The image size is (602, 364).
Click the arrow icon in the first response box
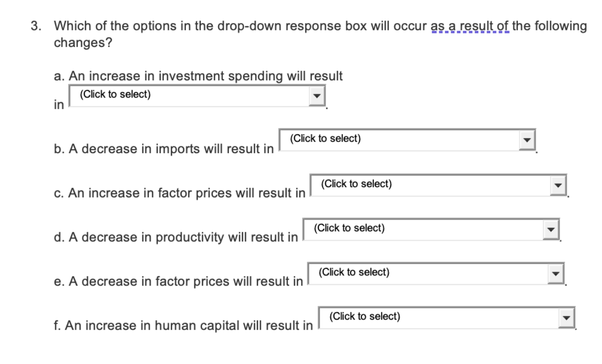tap(316, 96)
